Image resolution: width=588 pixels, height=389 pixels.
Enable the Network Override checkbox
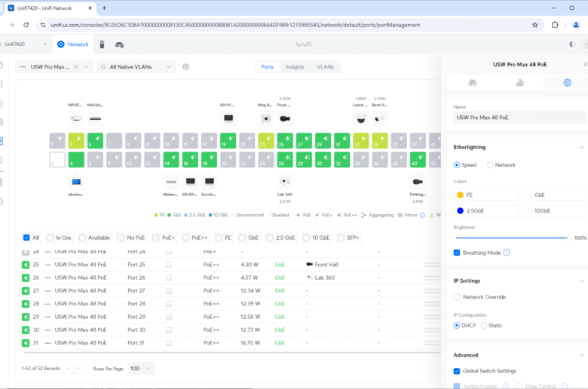tap(457, 297)
